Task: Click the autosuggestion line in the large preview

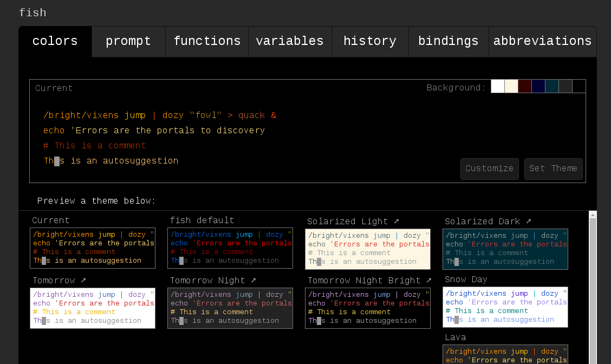Action: point(111,161)
